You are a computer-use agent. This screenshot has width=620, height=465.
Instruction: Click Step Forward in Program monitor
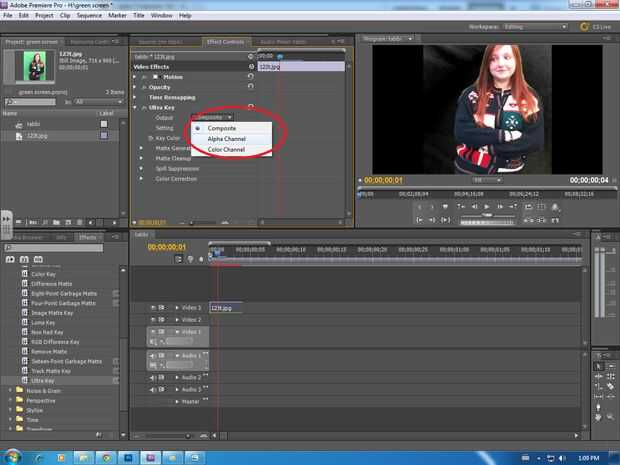[x=500, y=206]
